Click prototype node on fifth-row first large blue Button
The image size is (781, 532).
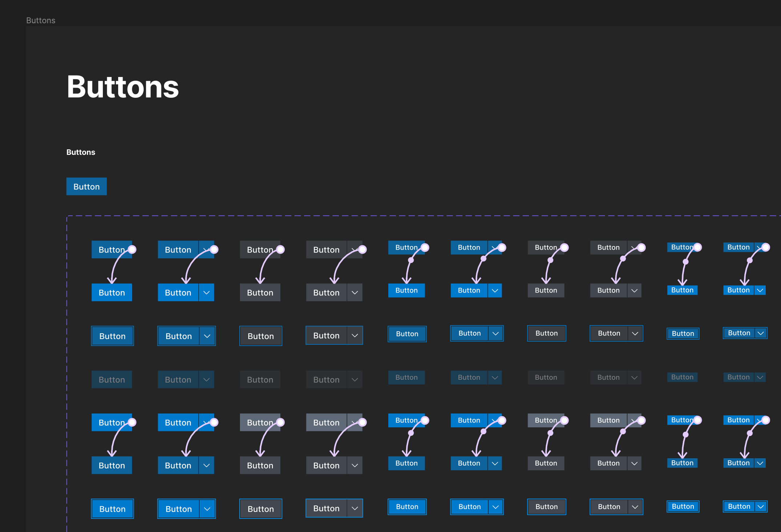[x=132, y=422]
